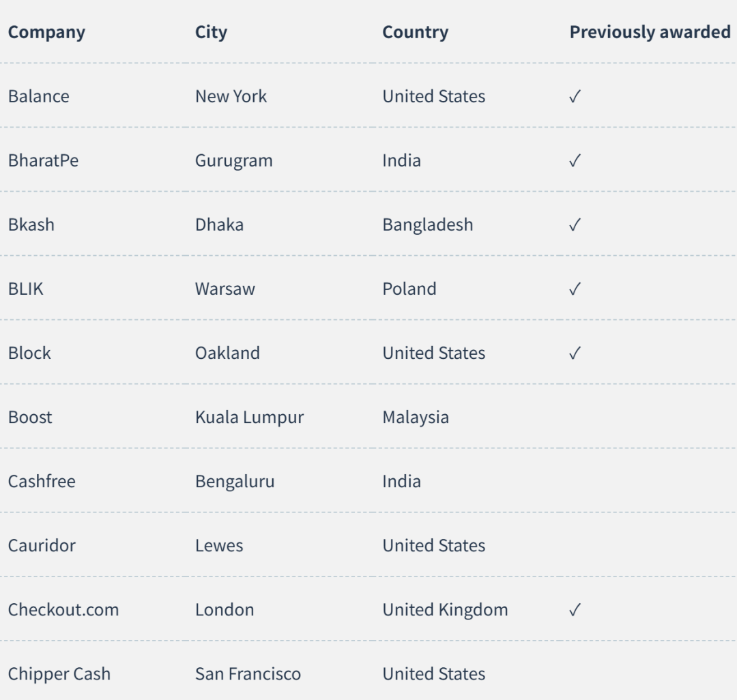Select the Bkash row's awarded checkmark

click(575, 225)
